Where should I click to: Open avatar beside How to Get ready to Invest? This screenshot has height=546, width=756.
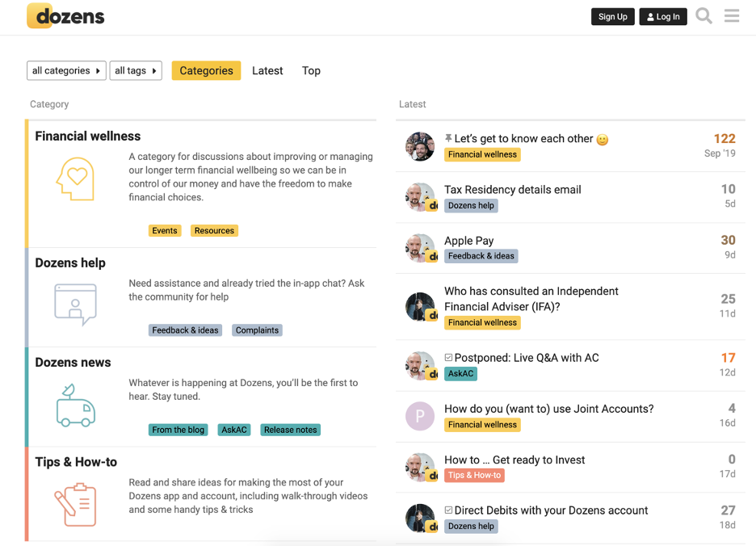(421, 468)
